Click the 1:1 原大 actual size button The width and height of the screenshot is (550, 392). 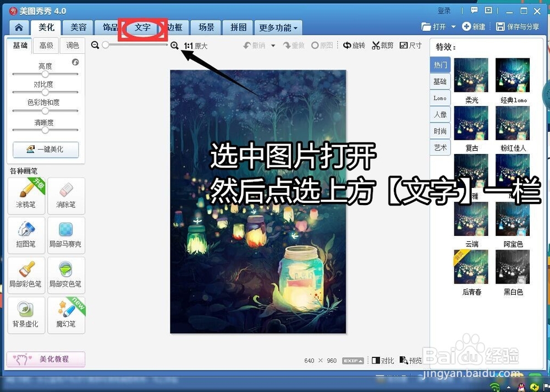(195, 46)
